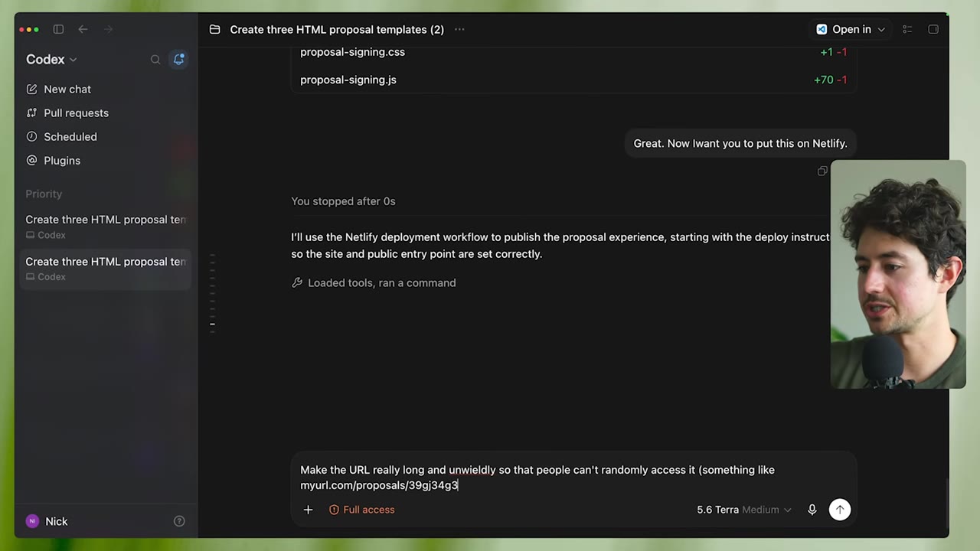
Task: Send the message with the arrow button
Action: pos(840,510)
